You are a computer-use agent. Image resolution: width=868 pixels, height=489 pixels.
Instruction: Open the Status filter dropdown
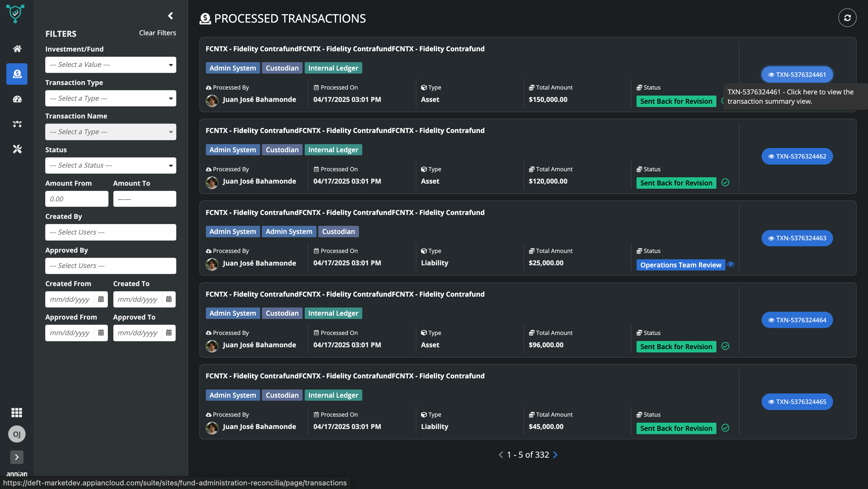point(111,166)
